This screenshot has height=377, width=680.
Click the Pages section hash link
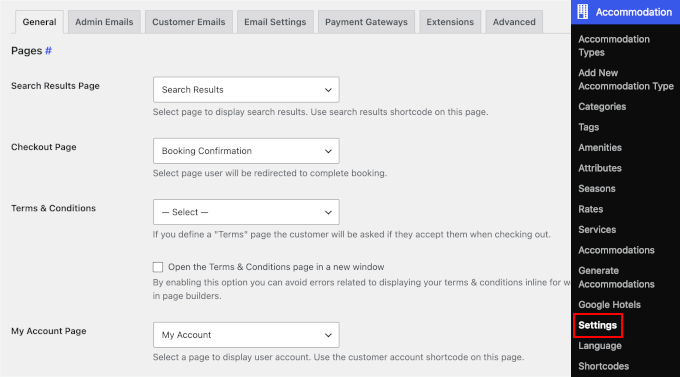coord(48,51)
